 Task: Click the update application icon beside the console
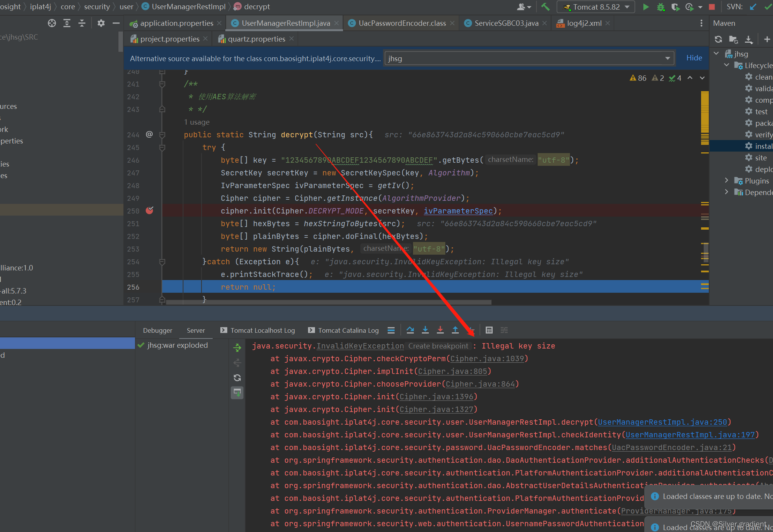pyautogui.click(x=237, y=378)
